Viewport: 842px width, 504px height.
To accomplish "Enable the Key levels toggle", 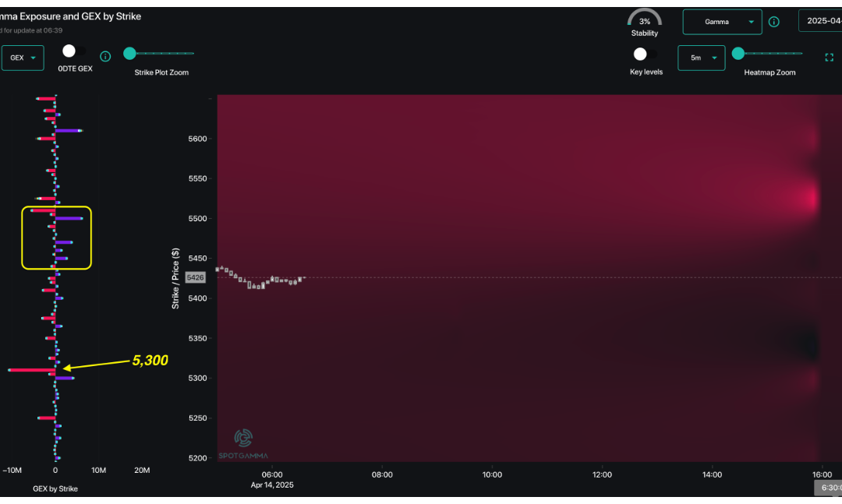I will point(640,55).
